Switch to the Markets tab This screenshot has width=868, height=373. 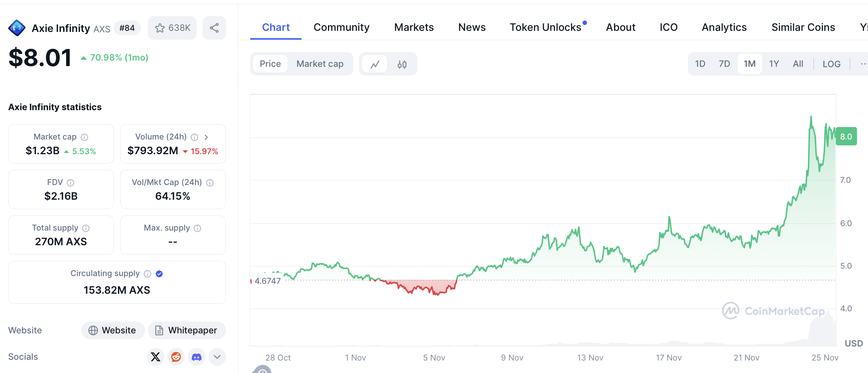pos(414,28)
